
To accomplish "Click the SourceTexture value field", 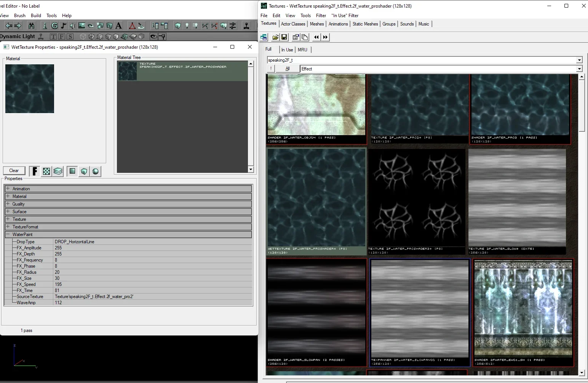I will pyautogui.click(x=153, y=297).
